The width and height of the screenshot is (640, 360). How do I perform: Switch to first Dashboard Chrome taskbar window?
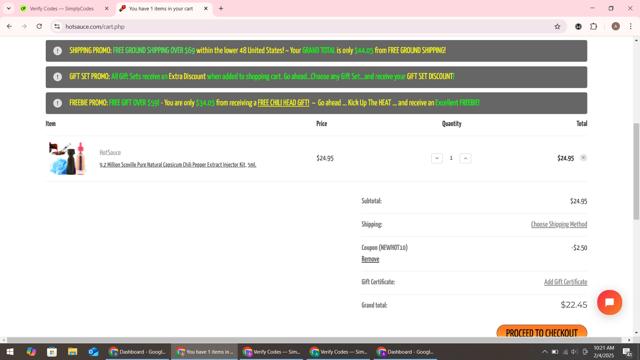[138, 351]
